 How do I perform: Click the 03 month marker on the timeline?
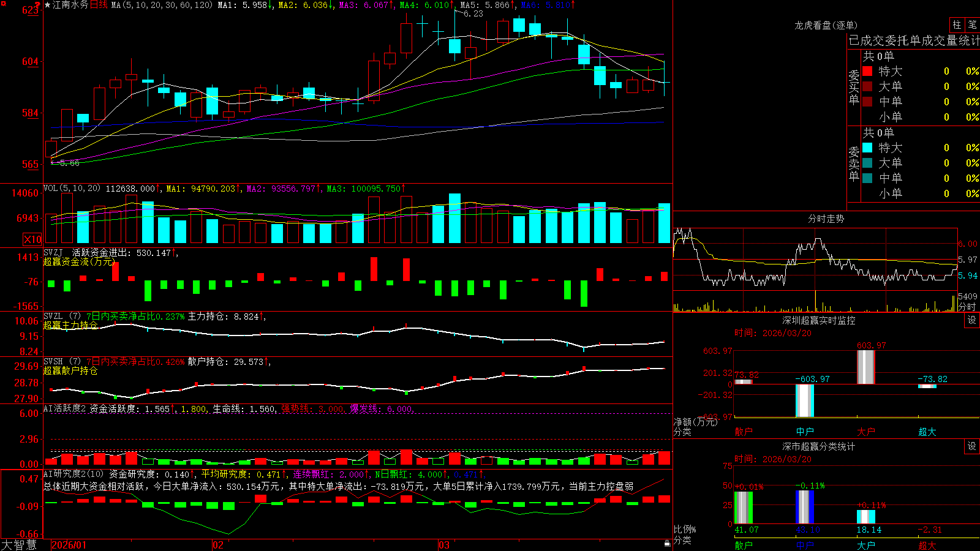click(x=444, y=545)
